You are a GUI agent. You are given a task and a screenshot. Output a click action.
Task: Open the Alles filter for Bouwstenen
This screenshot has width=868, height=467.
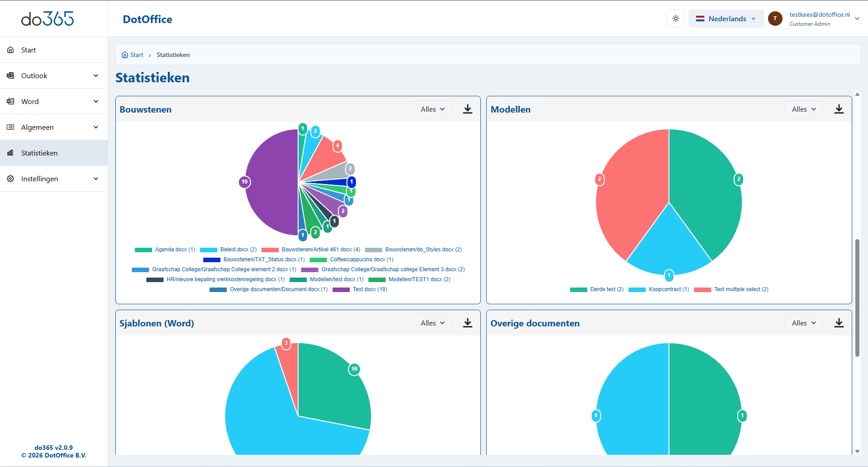coord(432,109)
